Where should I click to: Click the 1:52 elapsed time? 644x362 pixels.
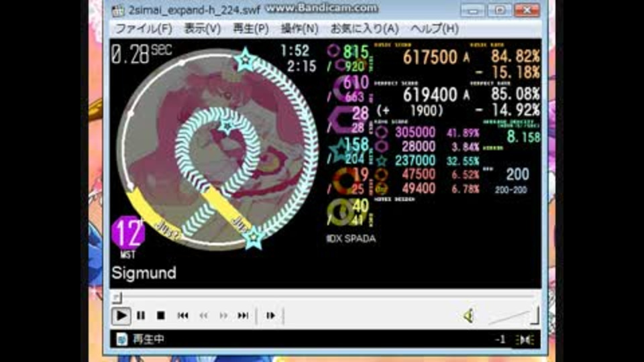tap(295, 51)
